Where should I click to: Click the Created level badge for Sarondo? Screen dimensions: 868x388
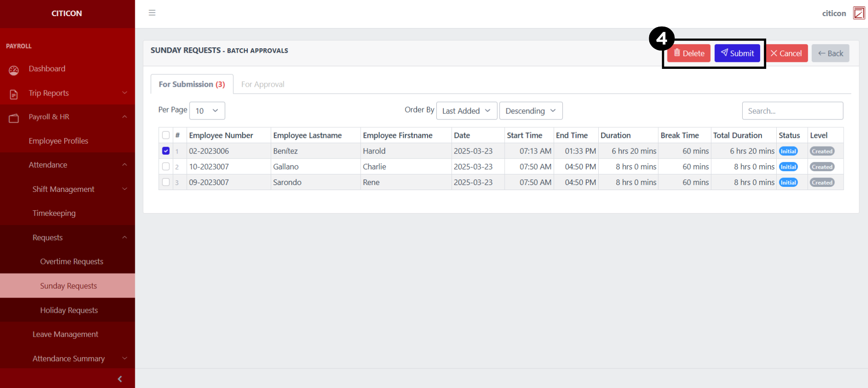(822, 182)
